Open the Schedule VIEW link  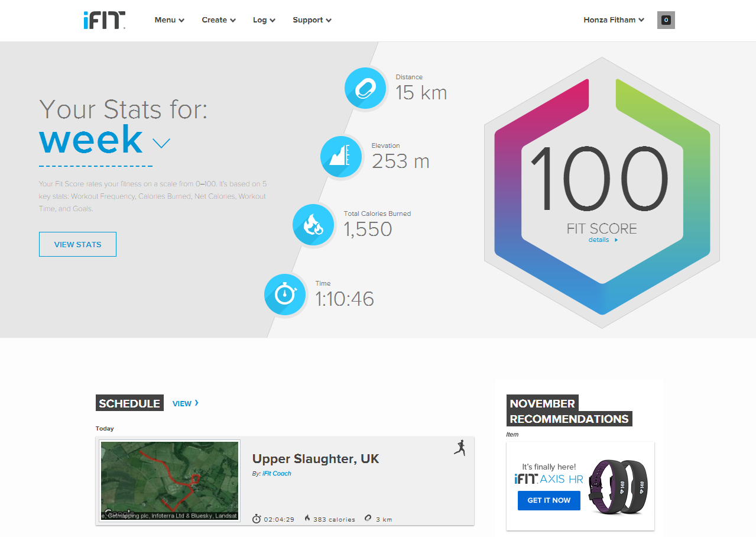[185, 403]
